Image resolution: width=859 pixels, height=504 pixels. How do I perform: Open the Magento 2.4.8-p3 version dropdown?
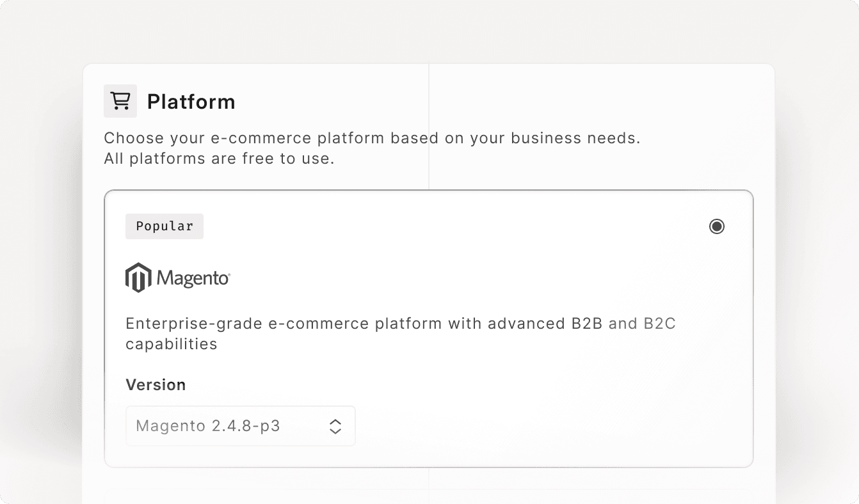coord(241,426)
